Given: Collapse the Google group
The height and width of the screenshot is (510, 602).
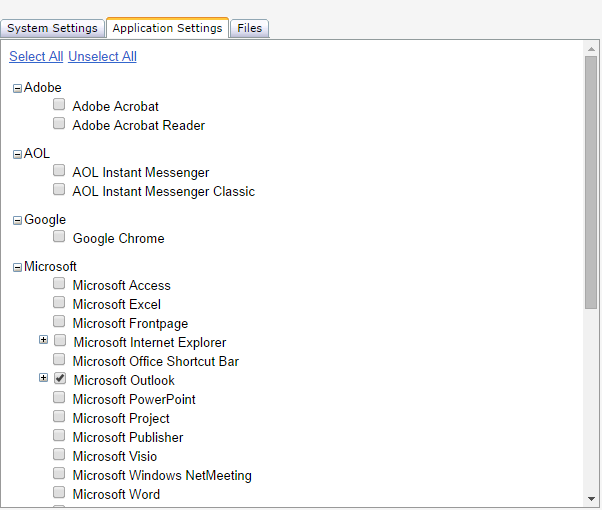Looking at the screenshot, I should point(17,220).
